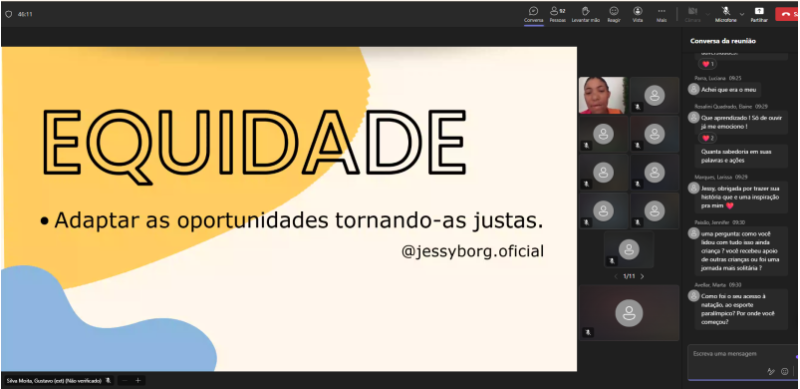Zoom in the shared slide with plus

tap(138, 380)
